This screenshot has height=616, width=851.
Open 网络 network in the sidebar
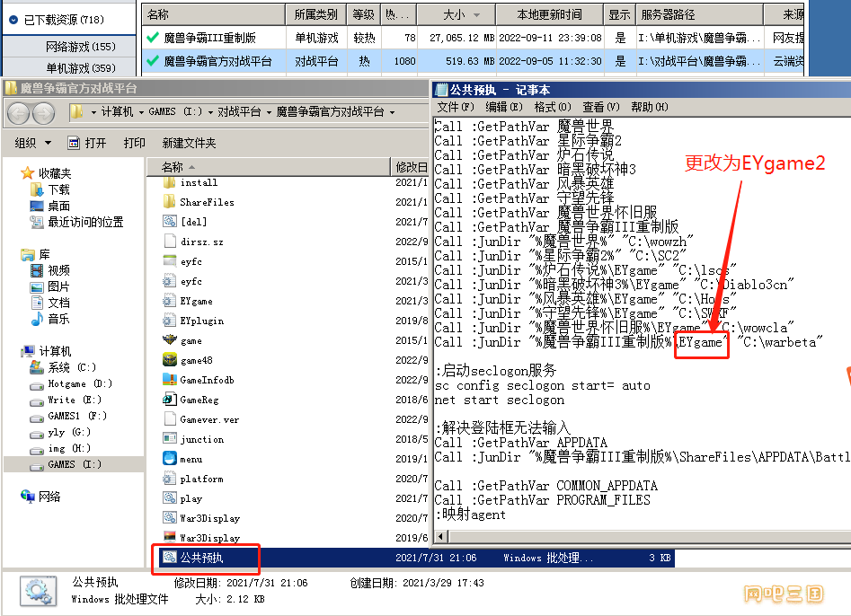[x=41, y=497]
